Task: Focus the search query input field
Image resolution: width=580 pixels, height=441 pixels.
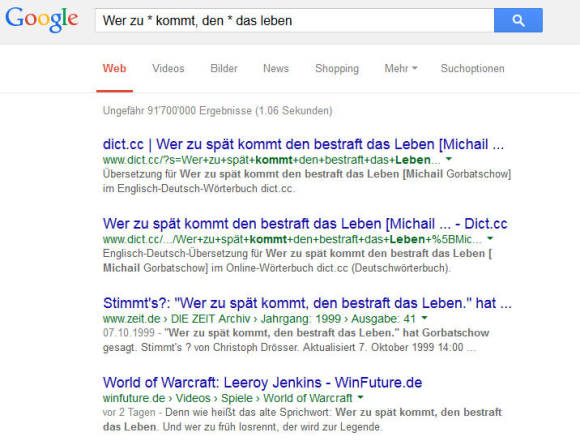Action: pyautogui.click(x=294, y=20)
